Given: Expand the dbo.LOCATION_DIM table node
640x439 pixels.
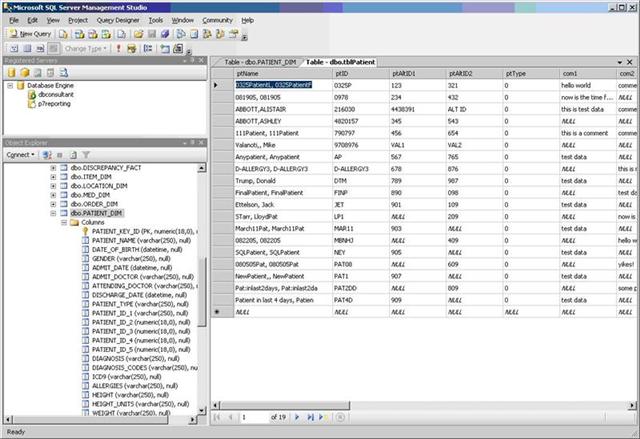Looking at the screenshot, I should [x=53, y=186].
